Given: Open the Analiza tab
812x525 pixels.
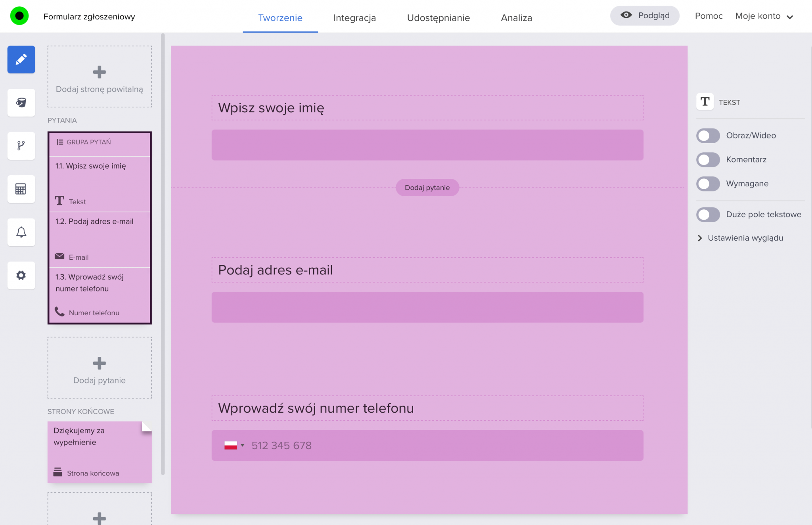Looking at the screenshot, I should (x=516, y=18).
